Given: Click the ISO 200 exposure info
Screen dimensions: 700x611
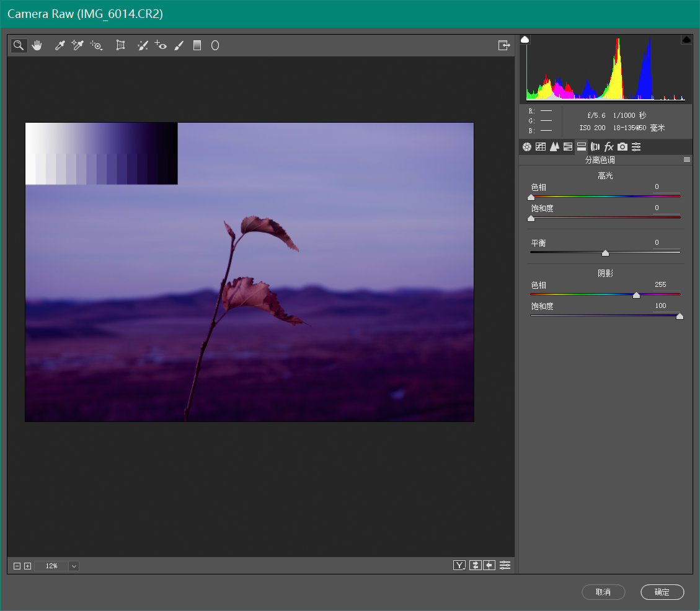Looking at the screenshot, I should coord(592,128).
